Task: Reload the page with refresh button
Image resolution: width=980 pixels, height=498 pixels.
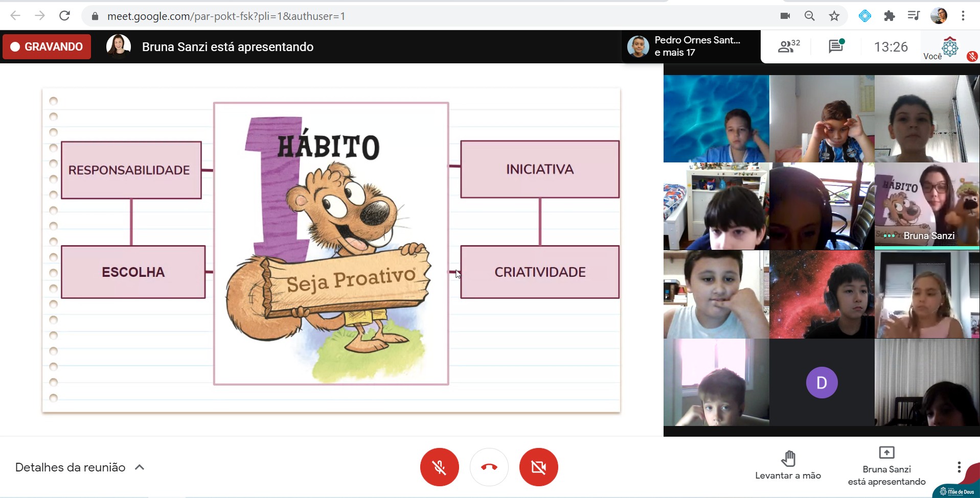Action: pos(64,16)
